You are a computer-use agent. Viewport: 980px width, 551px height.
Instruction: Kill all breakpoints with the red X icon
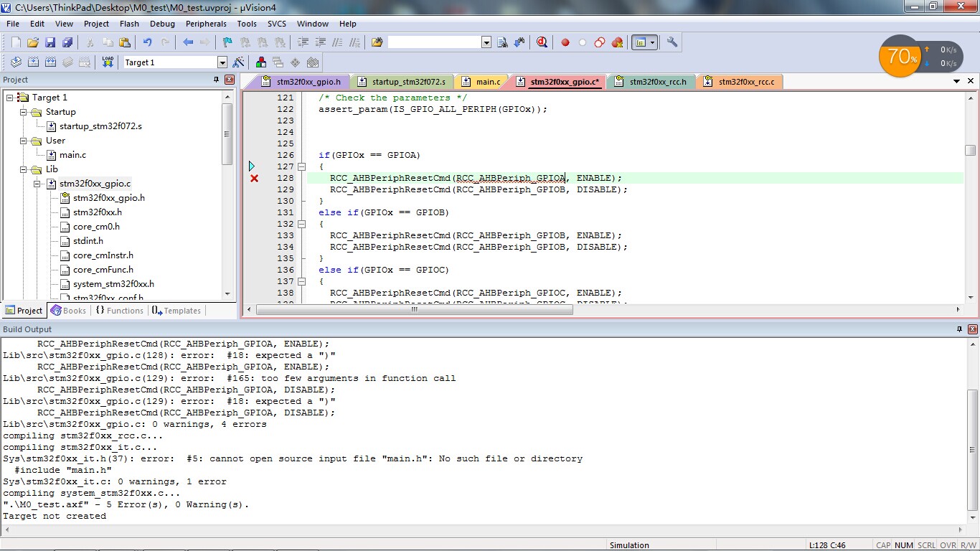click(617, 42)
